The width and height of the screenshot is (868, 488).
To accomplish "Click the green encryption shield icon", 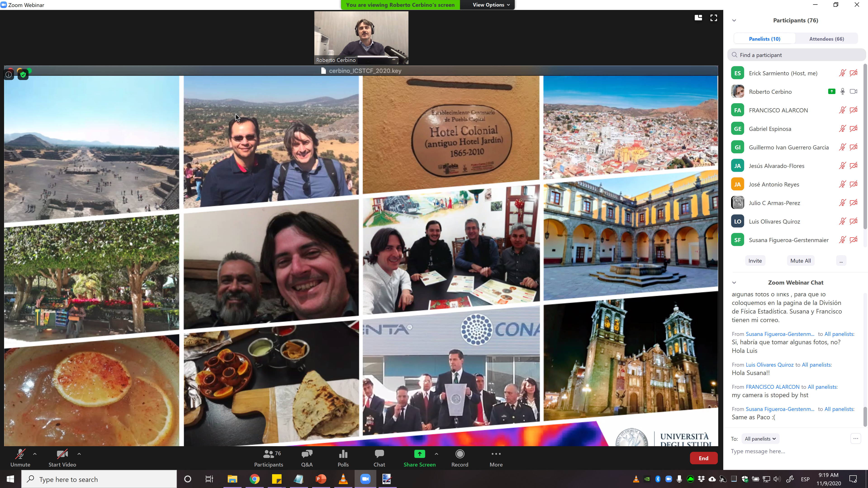I will (23, 74).
